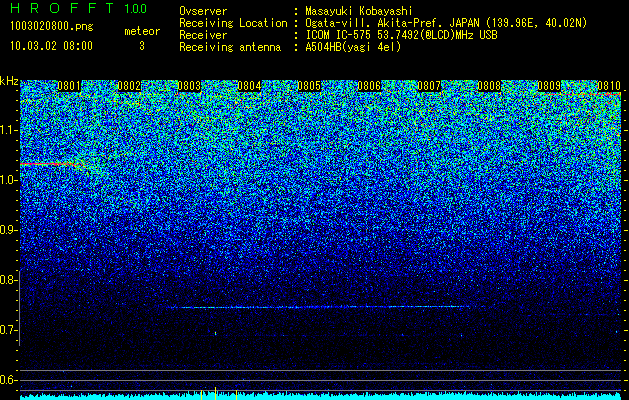This screenshot has height=400, width=629.
Task: Select the 0806 time marker
Action: click(369, 86)
